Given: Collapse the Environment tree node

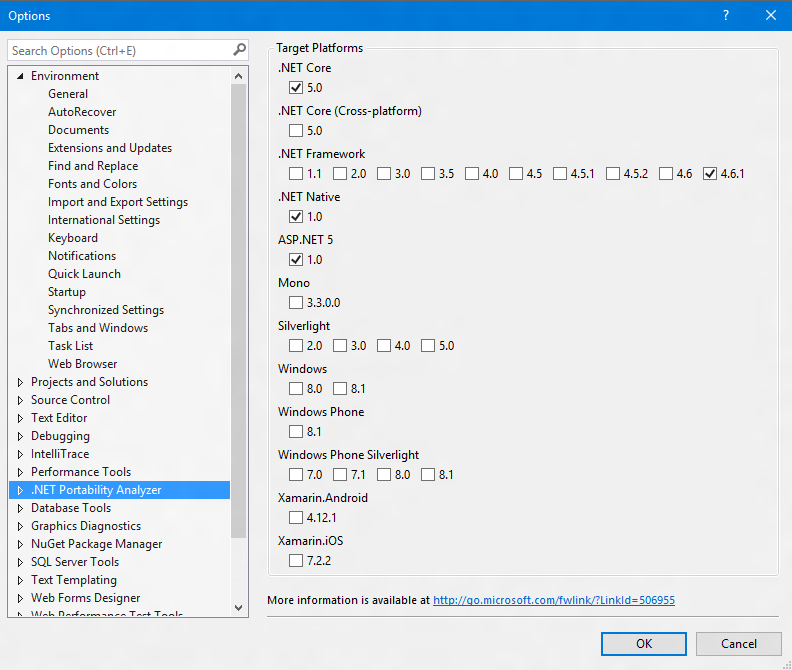Looking at the screenshot, I should 21,76.
